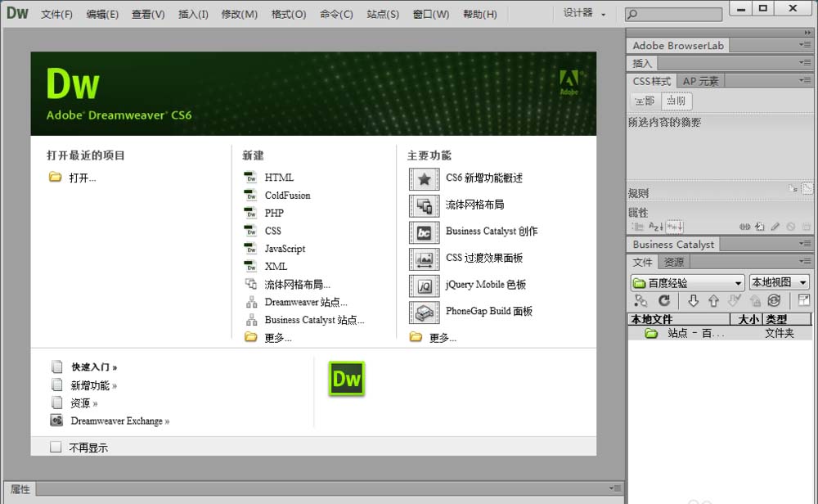Open the 插入(I) menu
This screenshot has width=818, height=504.
(x=193, y=14)
